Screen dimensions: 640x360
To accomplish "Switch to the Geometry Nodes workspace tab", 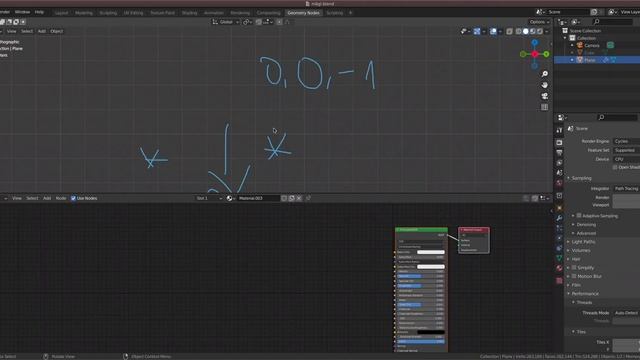I will tap(303, 13).
